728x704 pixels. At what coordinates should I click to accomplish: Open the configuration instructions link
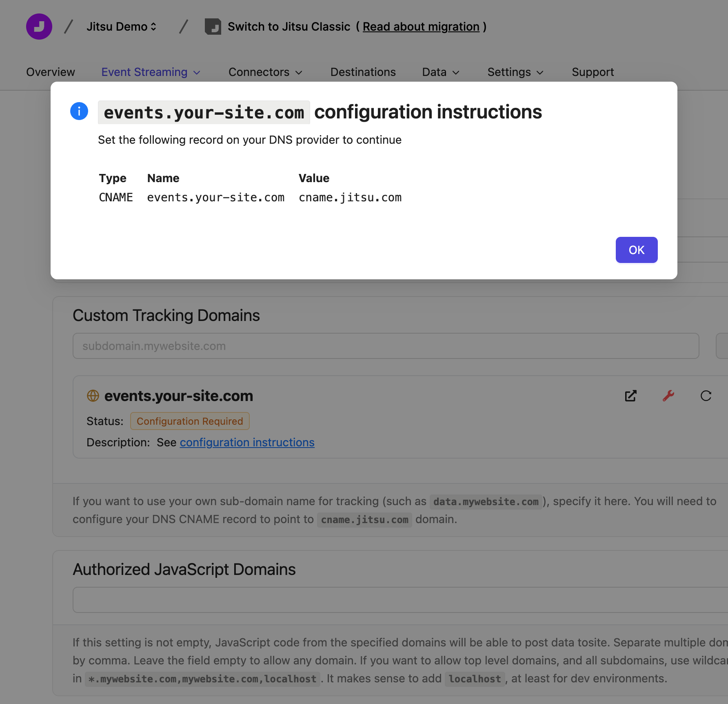point(247,442)
